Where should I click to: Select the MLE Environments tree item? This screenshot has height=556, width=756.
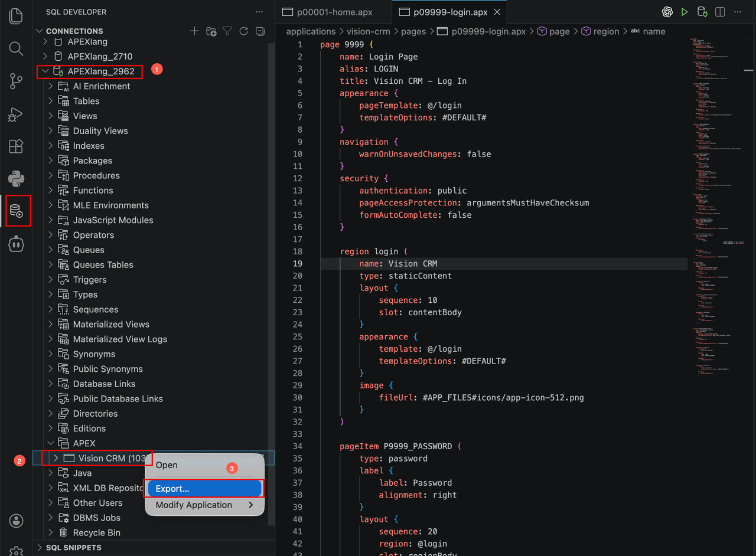point(111,205)
